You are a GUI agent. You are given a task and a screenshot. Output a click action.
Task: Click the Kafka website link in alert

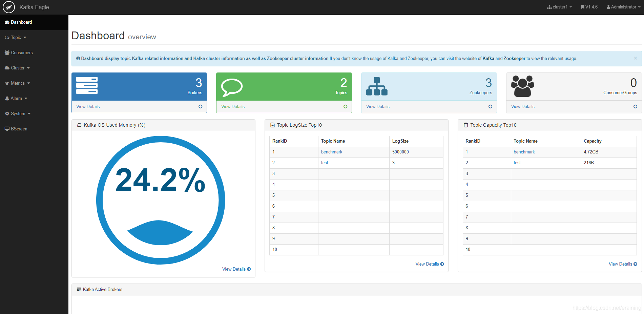[x=489, y=59]
